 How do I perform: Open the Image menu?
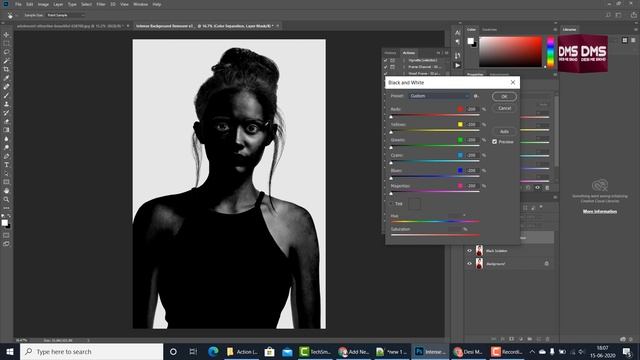click(43, 4)
